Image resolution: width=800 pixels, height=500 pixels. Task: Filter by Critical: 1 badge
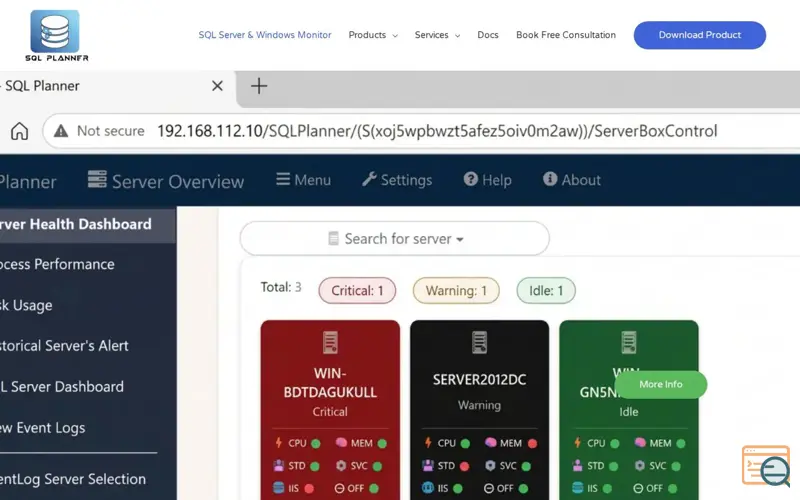pyautogui.click(x=357, y=290)
